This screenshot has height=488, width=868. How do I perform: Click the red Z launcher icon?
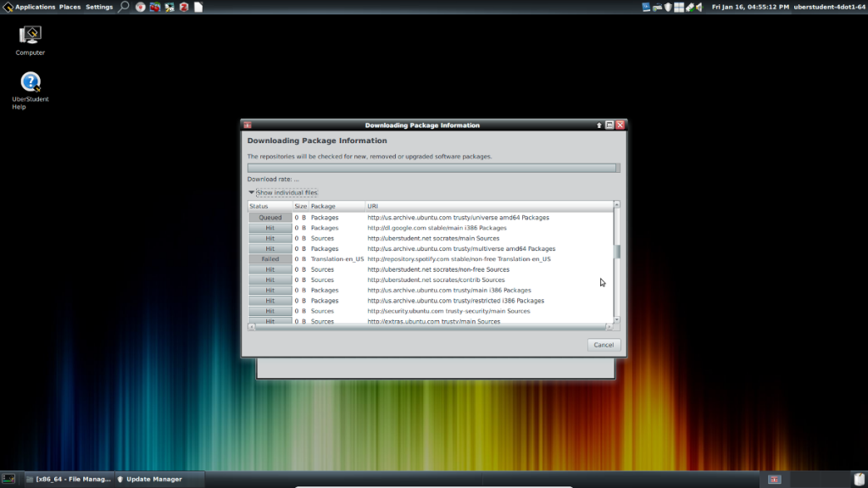pos(183,7)
